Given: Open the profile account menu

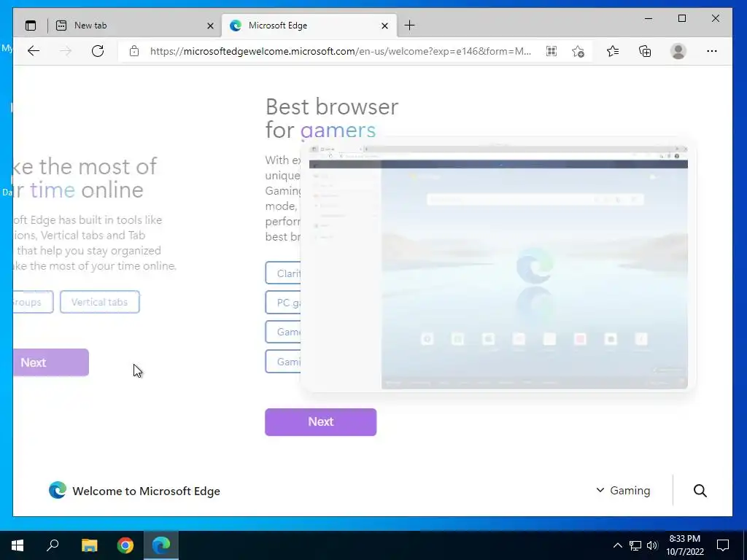Looking at the screenshot, I should pos(678,51).
